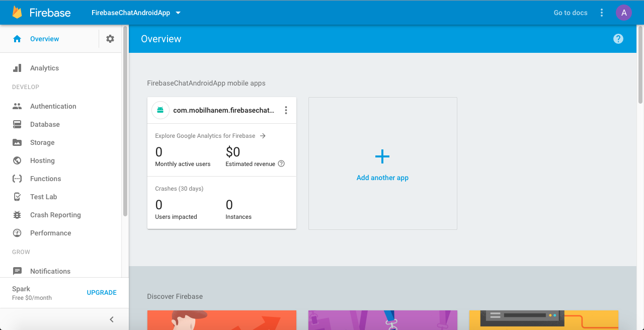Click the plus icon to add app
This screenshot has height=330, width=644.
click(x=382, y=156)
